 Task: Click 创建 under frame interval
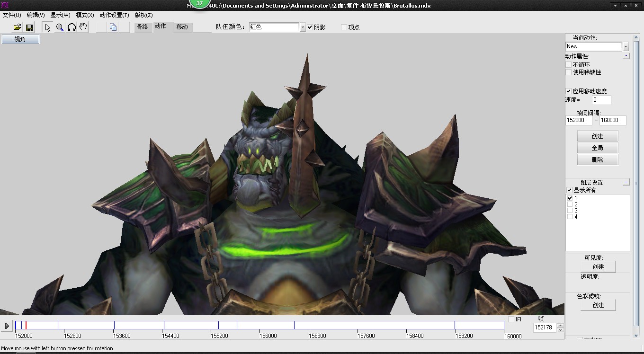[x=598, y=136]
